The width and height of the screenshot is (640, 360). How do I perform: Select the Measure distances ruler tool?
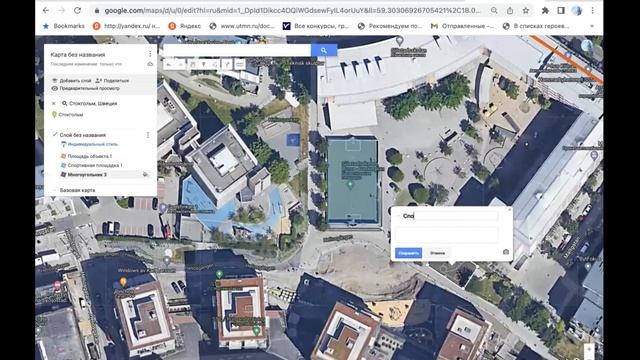(240, 64)
